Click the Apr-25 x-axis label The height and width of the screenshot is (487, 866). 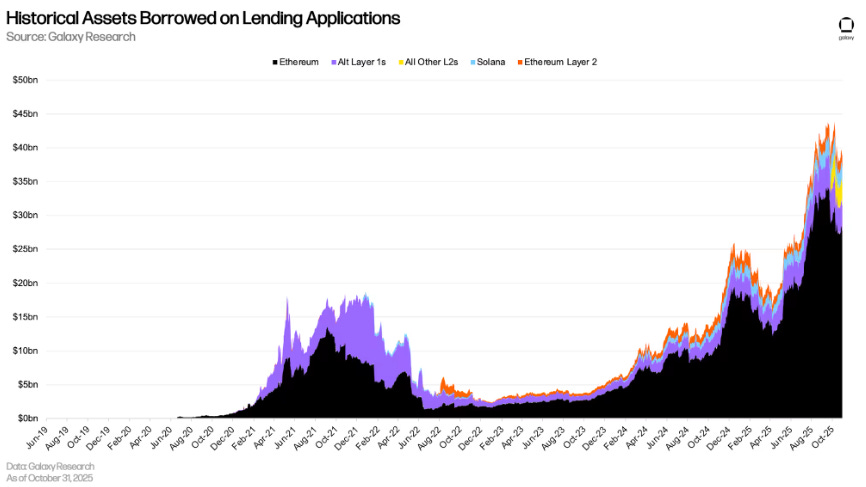pyautogui.click(x=761, y=436)
